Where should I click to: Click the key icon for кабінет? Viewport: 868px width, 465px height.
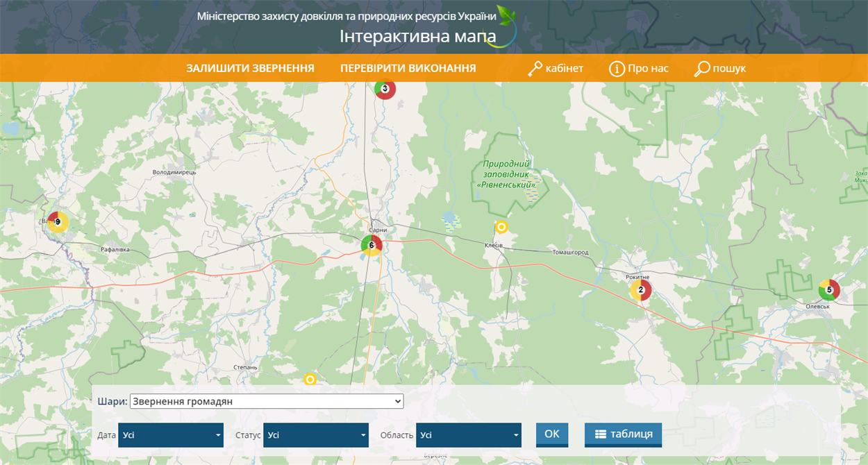pos(535,69)
